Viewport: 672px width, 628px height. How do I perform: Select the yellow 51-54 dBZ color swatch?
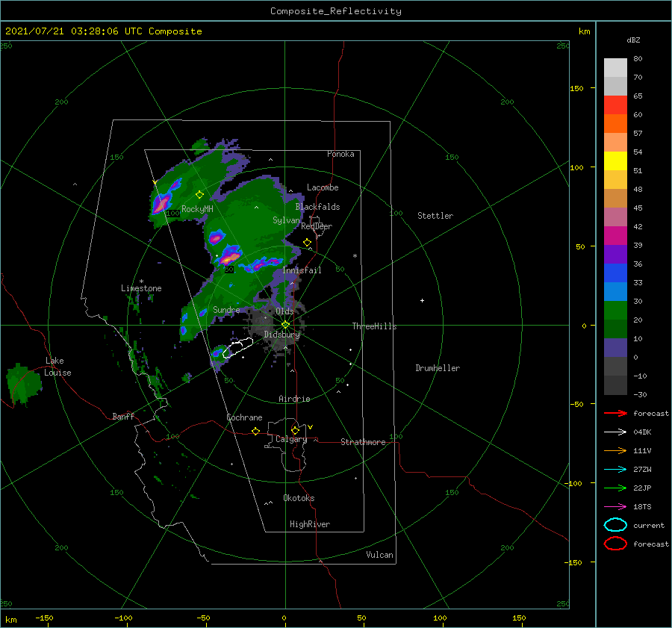[x=615, y=161]
